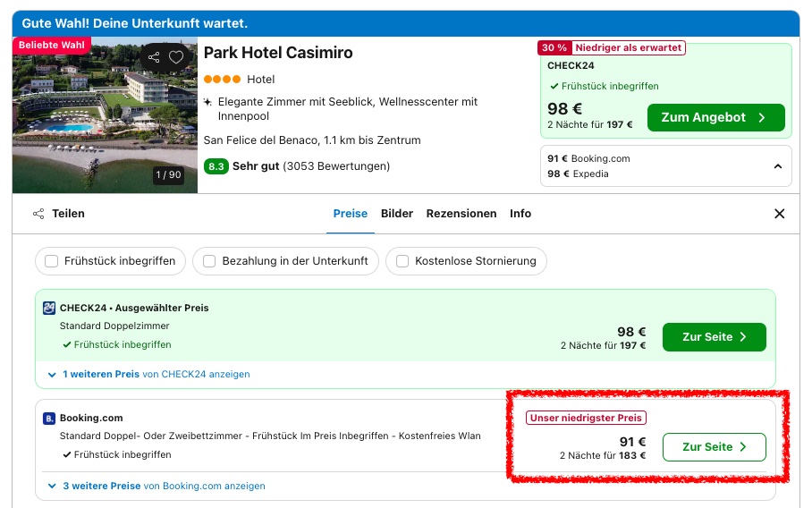
Task: Click the 1 / 90 image counter
Action: tap(168, 175)
